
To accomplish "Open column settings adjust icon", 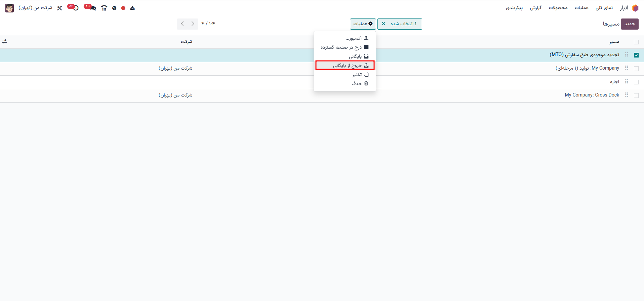I will coord(5,41).
